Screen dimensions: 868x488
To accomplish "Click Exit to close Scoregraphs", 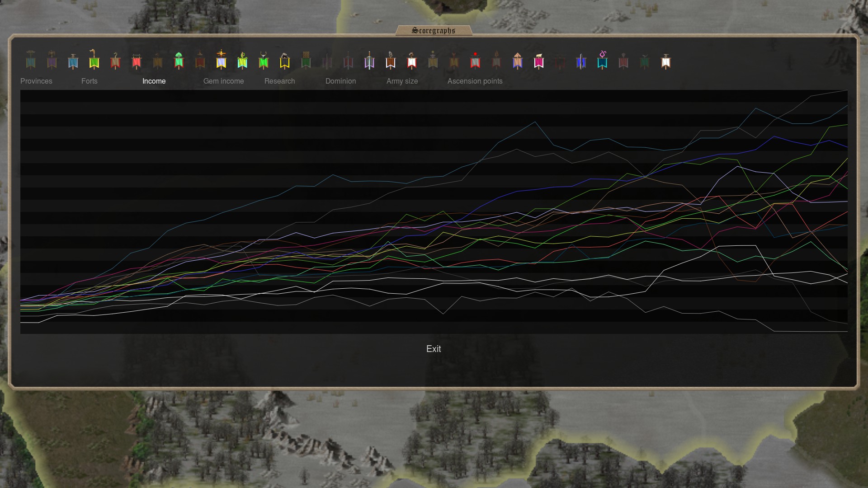I will (x=434, y=349).
